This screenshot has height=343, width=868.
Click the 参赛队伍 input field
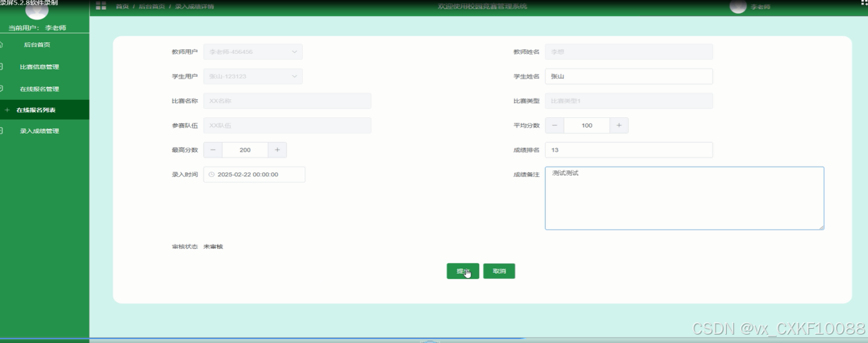(x=287, y=126)
